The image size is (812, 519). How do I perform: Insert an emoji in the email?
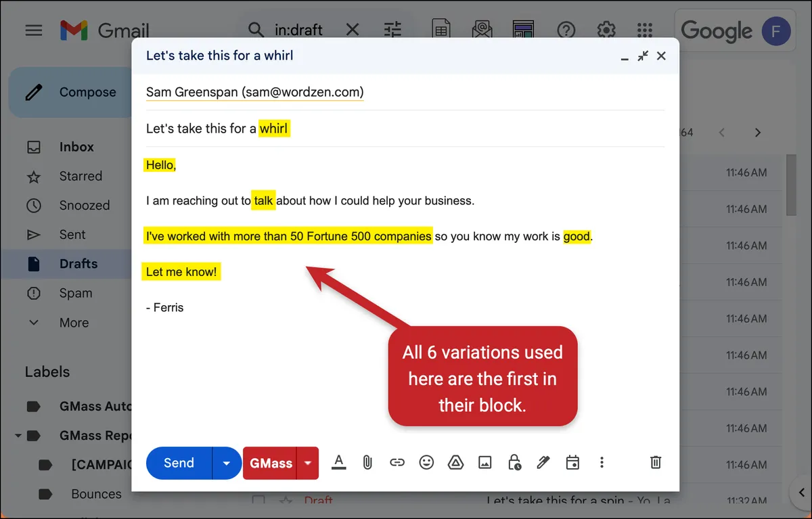[x=426, y=463]
